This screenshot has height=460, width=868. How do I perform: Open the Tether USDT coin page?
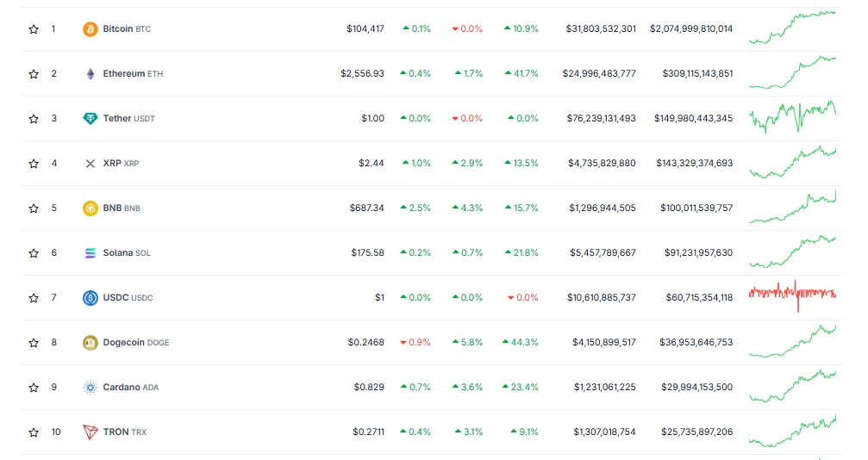click(129, 119)
